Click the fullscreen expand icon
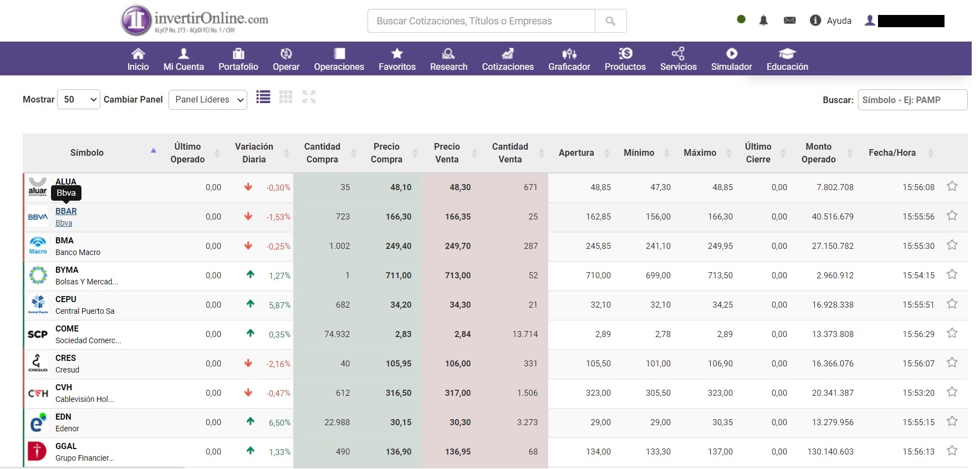The width and height of the screenshot is (980, 469). [x=309, y=98]
